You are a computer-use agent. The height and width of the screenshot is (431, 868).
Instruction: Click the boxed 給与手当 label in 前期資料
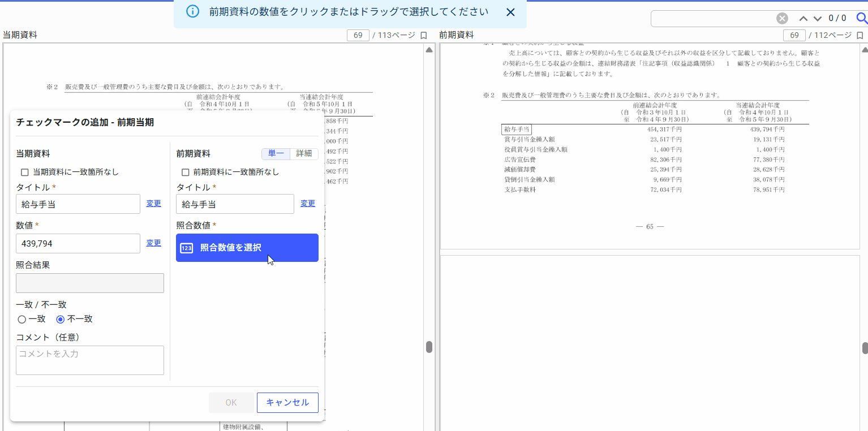point(517,130)
